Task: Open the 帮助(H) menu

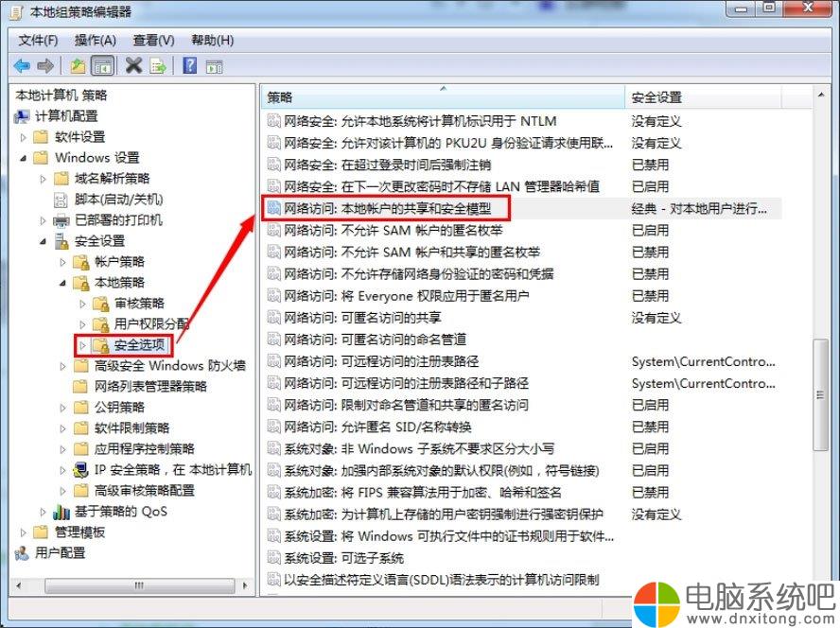Action: pos(213,40)
